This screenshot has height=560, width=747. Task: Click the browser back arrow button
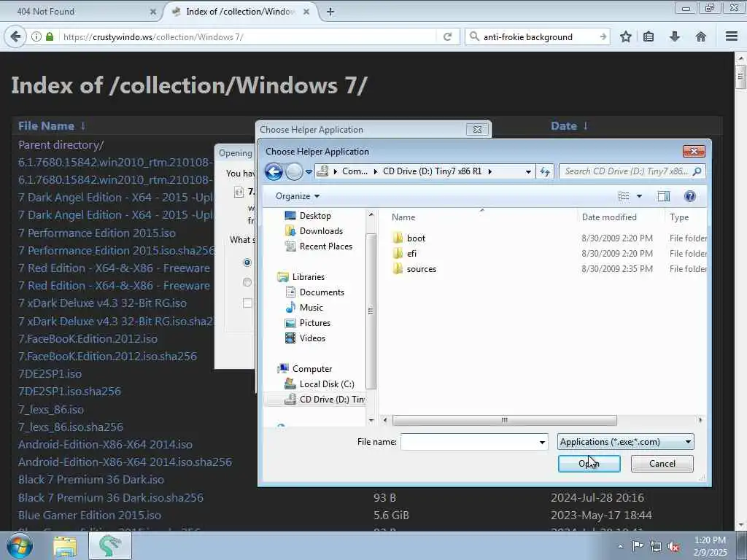(x=16, y=36)
